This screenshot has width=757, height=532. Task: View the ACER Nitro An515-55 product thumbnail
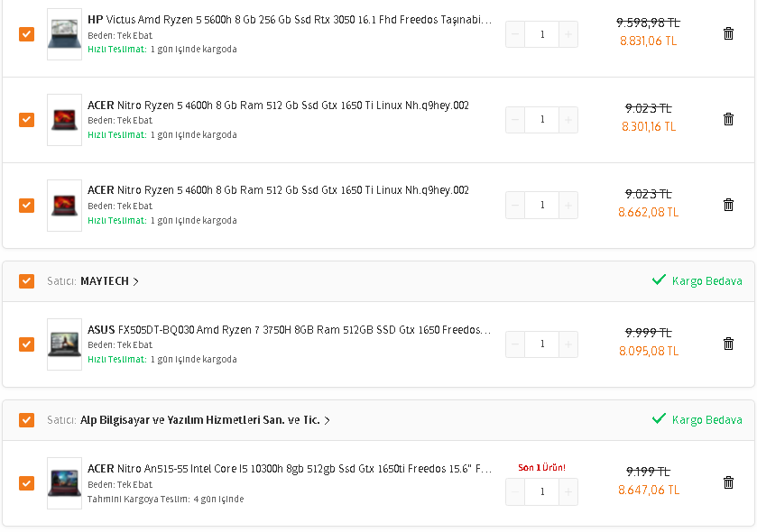coord(64,482)
